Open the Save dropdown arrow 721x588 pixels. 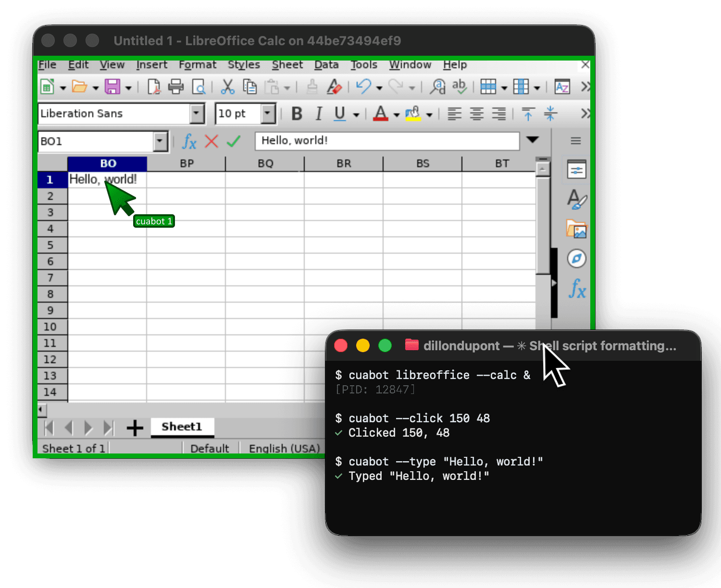point(128,88)
